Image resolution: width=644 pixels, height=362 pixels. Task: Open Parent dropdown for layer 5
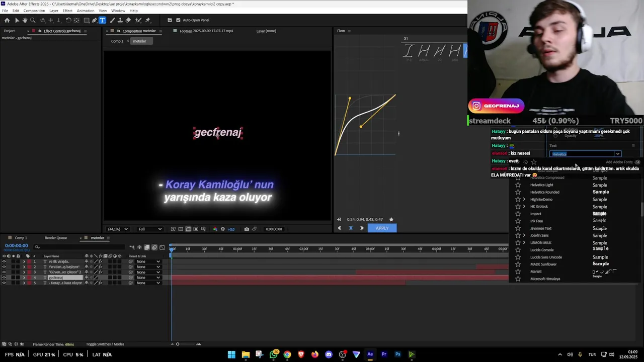(x=148, y=283)
